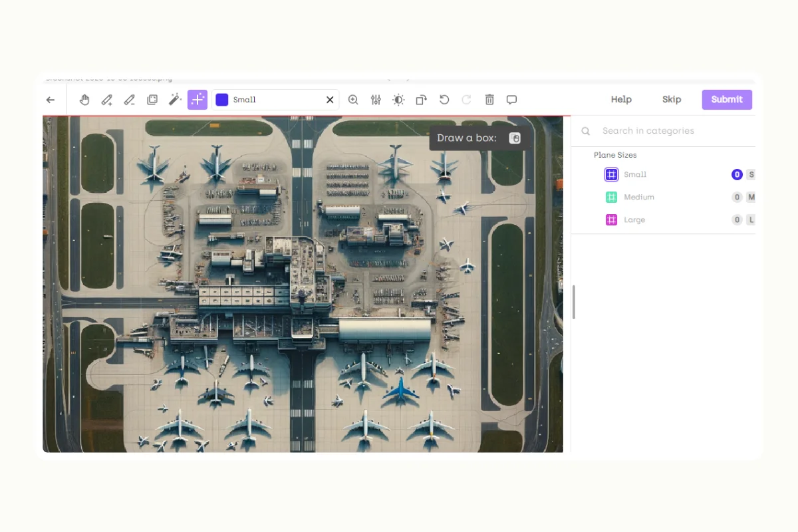
Task: Select the hand pan tool
Action: coord(84,100)
